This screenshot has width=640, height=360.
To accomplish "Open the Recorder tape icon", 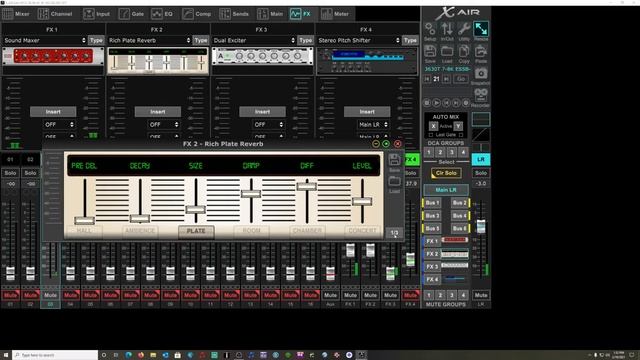I will (x=481, y=95).
